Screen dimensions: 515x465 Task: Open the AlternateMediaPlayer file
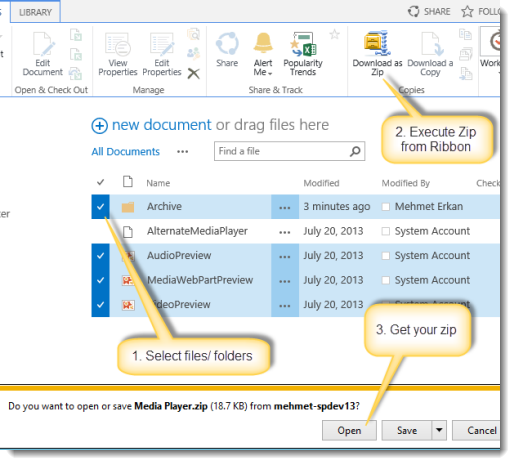click(x=197, y=231)
